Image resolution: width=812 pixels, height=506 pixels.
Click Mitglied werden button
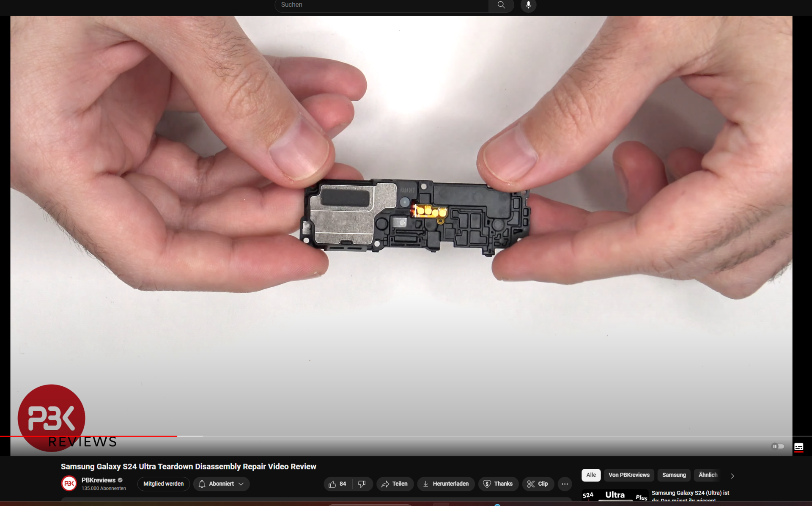tap(163, 484)
